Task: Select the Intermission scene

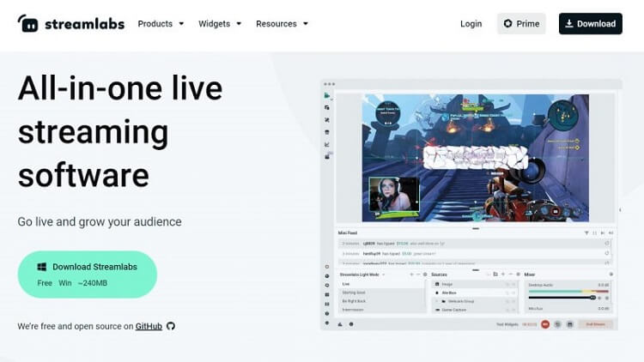Action: click(381, 310)
